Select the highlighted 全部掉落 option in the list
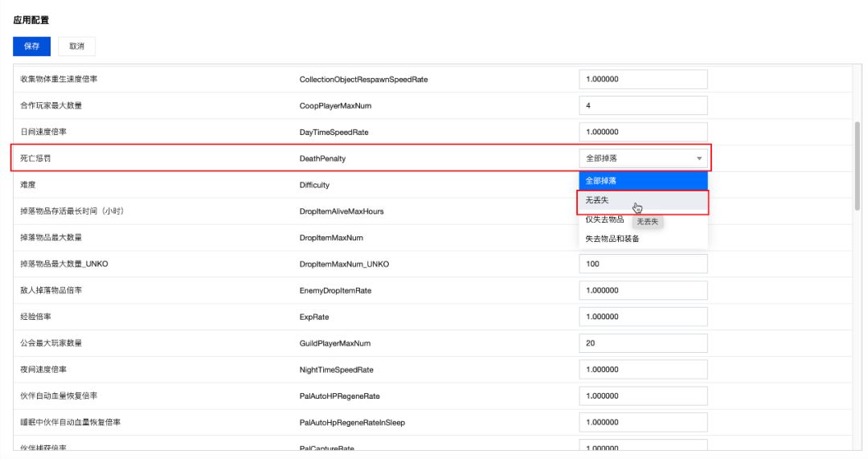 click(642, 181)
